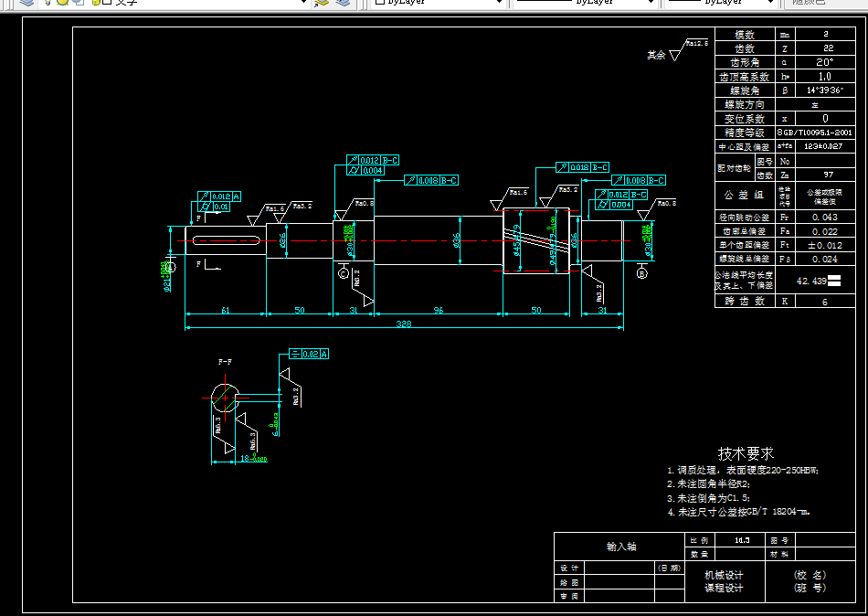Toggle the 文字 layer lock icon

(x=96, y=2)
